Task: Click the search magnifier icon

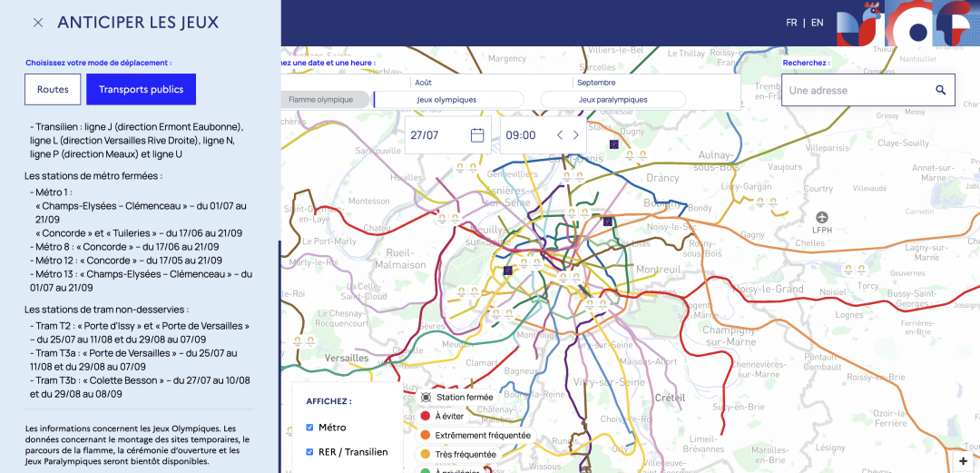Action: [x=941, y=90]
